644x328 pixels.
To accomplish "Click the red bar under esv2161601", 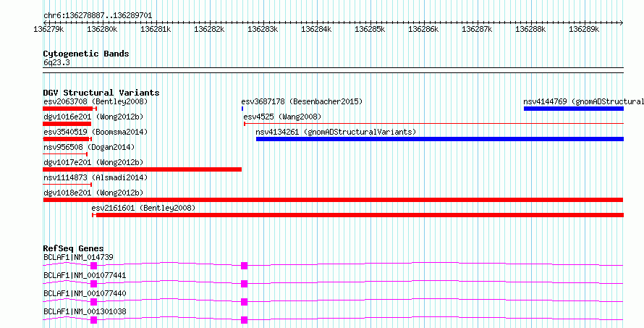I will click(357, 215).
